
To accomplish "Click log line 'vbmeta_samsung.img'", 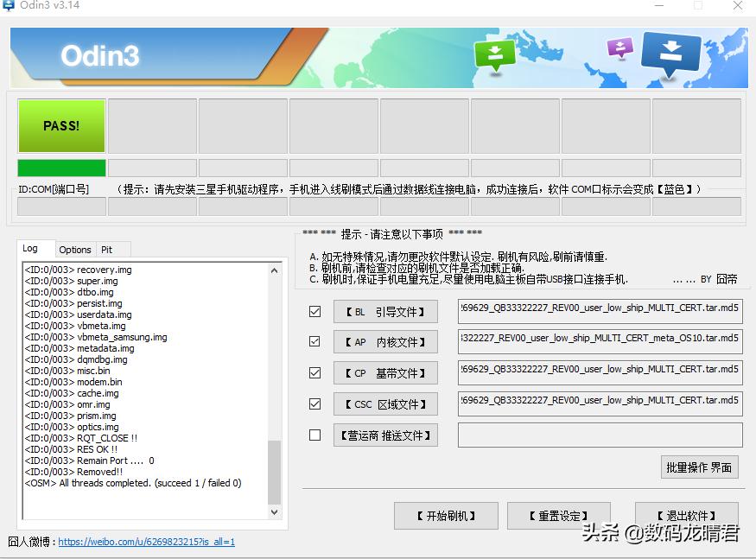I will point(96,337).
